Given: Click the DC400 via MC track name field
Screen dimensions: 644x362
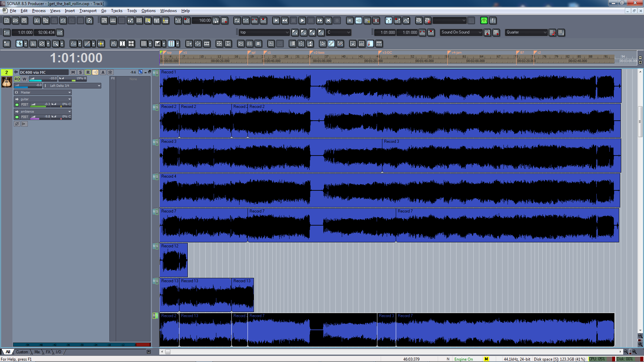Looking at the screenshot, I should click(44, 72).
